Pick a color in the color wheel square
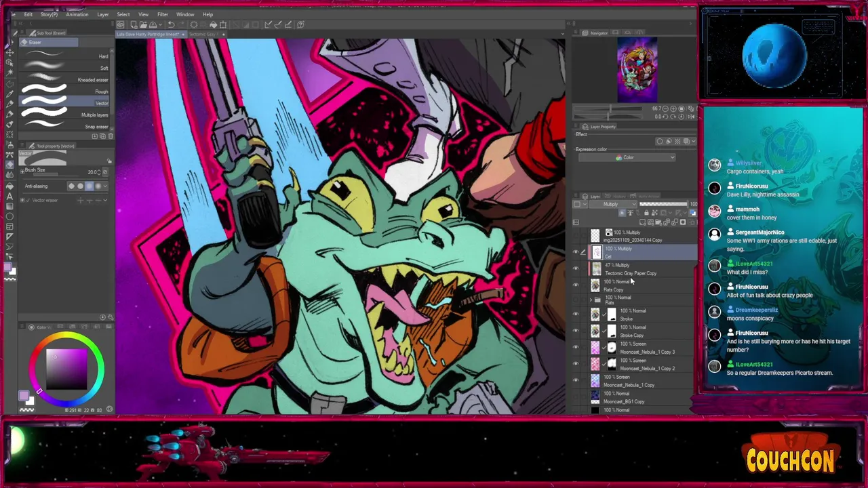 (66, 368)
